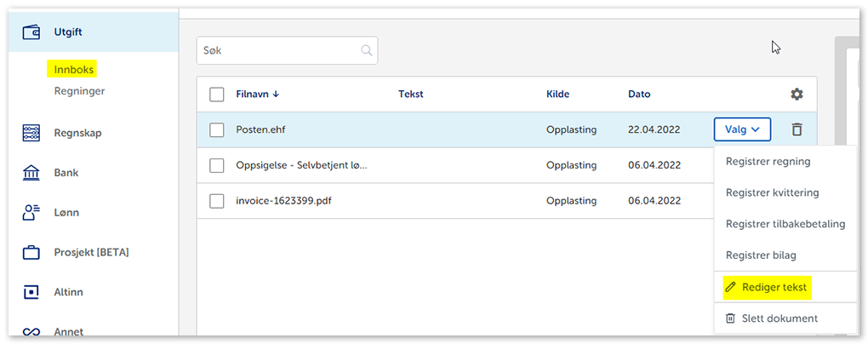Collapse the Valg dropdown button
The height and width of the screenshot is (344, 868).
click(x=742, y=129)
